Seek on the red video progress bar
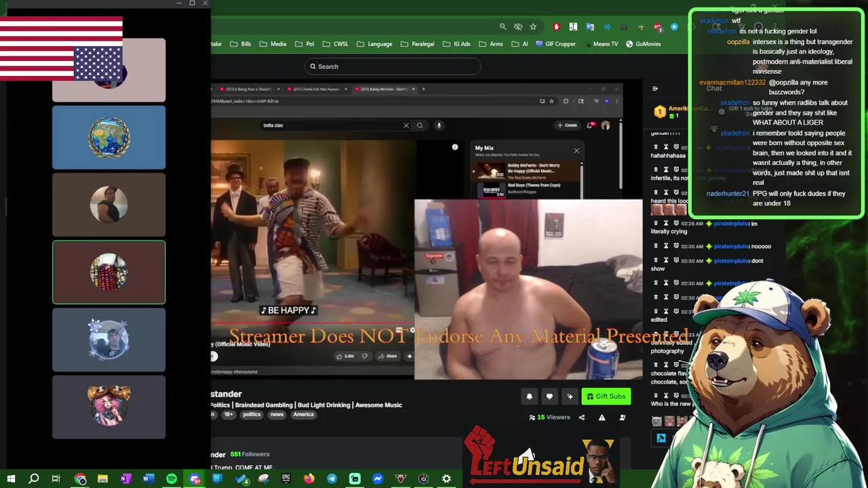Image resolution: width=868 pixels, height=488 pixels. tap(312, 324)
